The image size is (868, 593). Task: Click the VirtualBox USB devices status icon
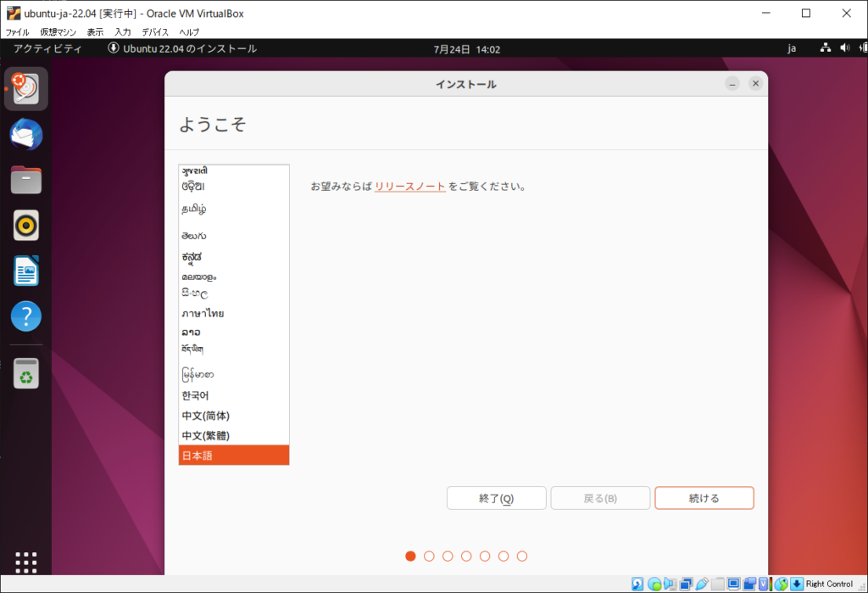coord(702,584)
